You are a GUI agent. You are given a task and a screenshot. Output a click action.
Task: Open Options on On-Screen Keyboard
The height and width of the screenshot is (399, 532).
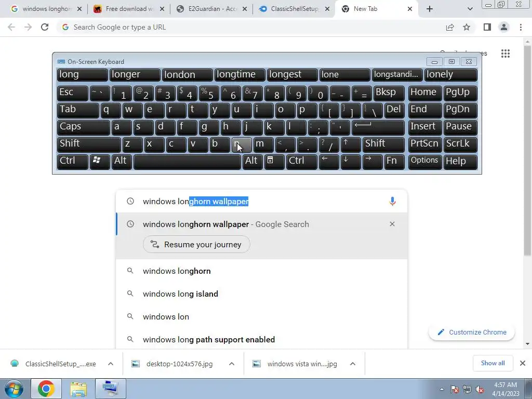[x=425, y=162]
